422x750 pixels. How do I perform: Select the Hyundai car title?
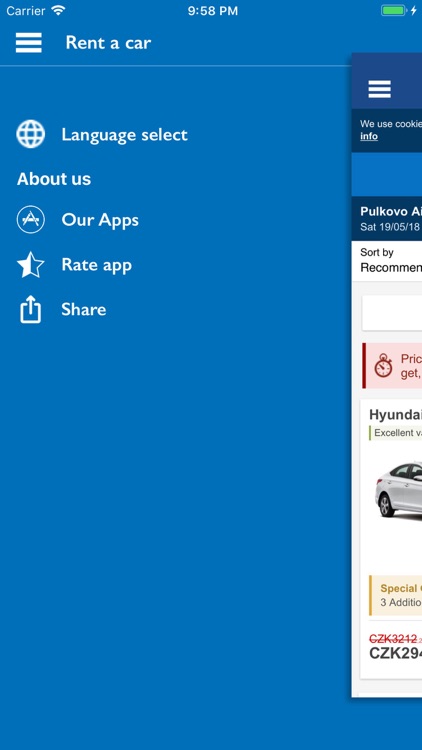(395, 415)
